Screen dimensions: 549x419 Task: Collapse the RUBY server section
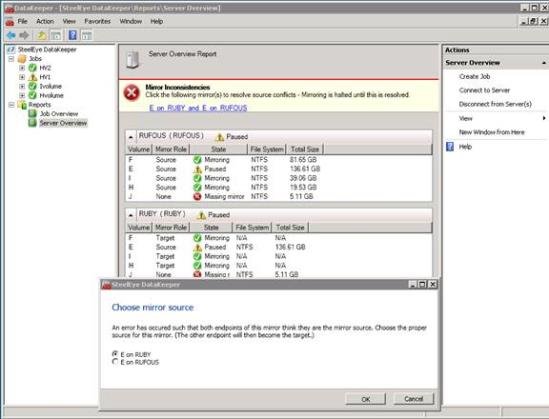131,215
